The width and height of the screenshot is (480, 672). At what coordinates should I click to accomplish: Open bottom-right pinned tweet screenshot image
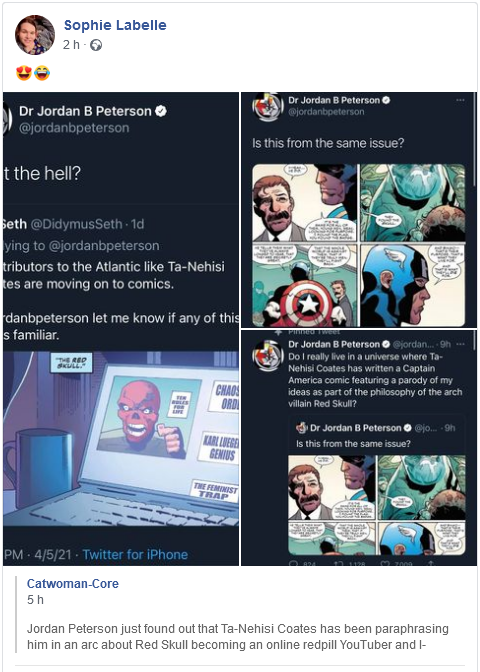(x=359, y=448)
